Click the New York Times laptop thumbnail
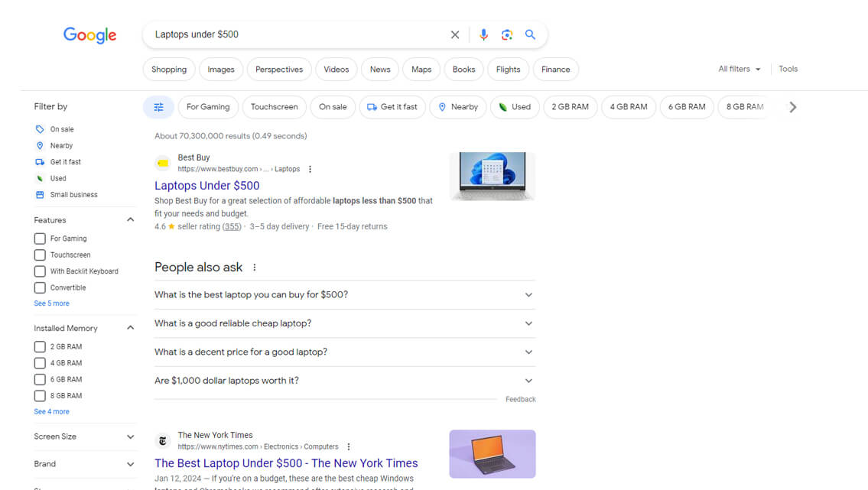868x490 pixels. pyautogui.click(x=492, y=453)
